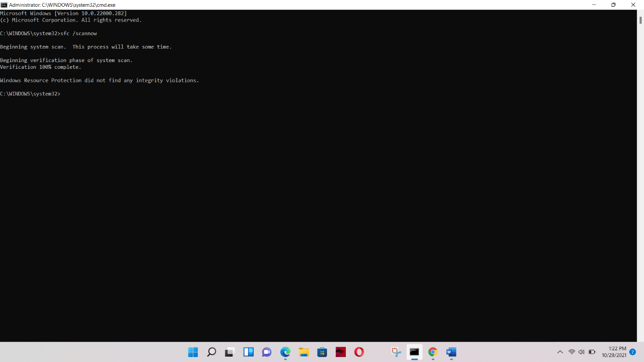Viewport: 644px width, 362px height.
Task: Launch Opera browser from the taskbar
Action: (x=359, y=352)
